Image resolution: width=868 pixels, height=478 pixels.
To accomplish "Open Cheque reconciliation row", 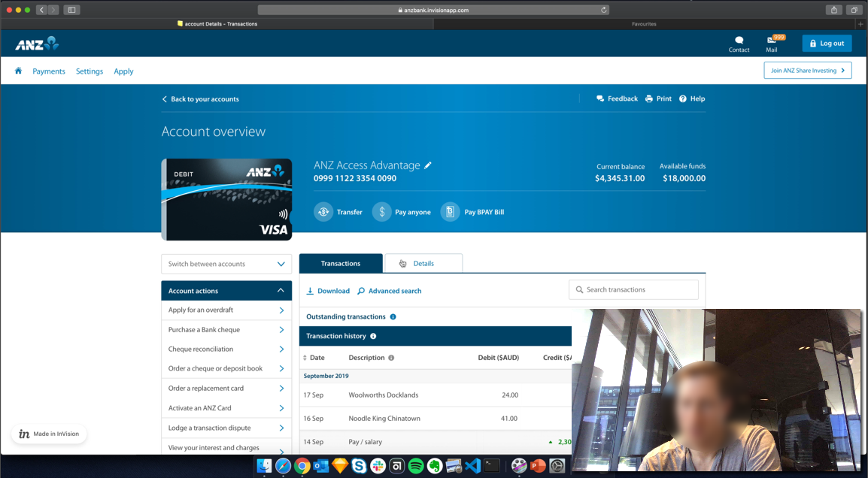I will click(x=226, y=349).
